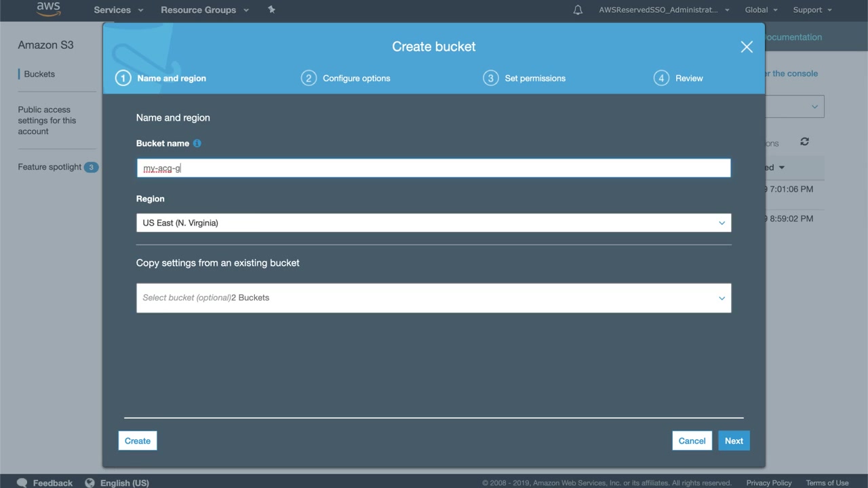868x488 pixels.
Task: Close the Create bucket dialog
Action: click(747, 47)
